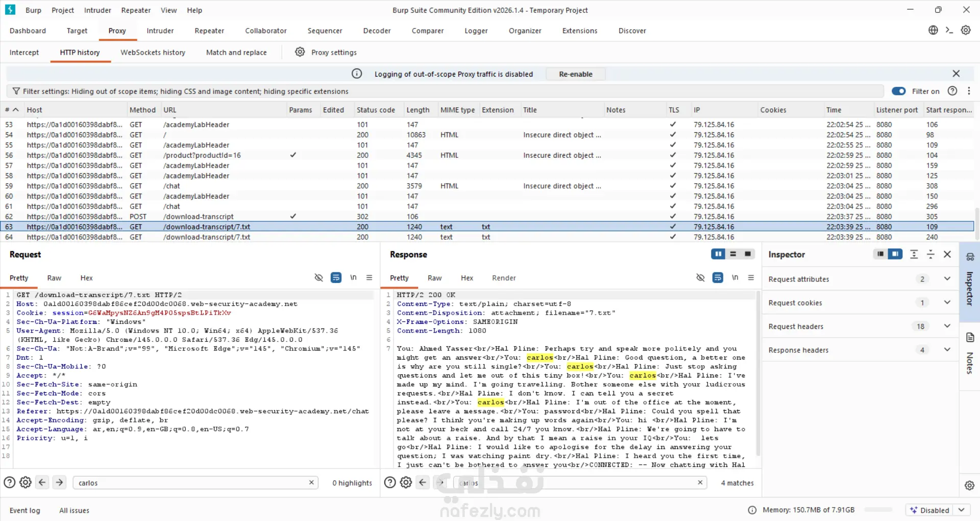The width and height of the screenshot is (980, 521).
Task: Click the Re-enable button
Action: [576, 74]
